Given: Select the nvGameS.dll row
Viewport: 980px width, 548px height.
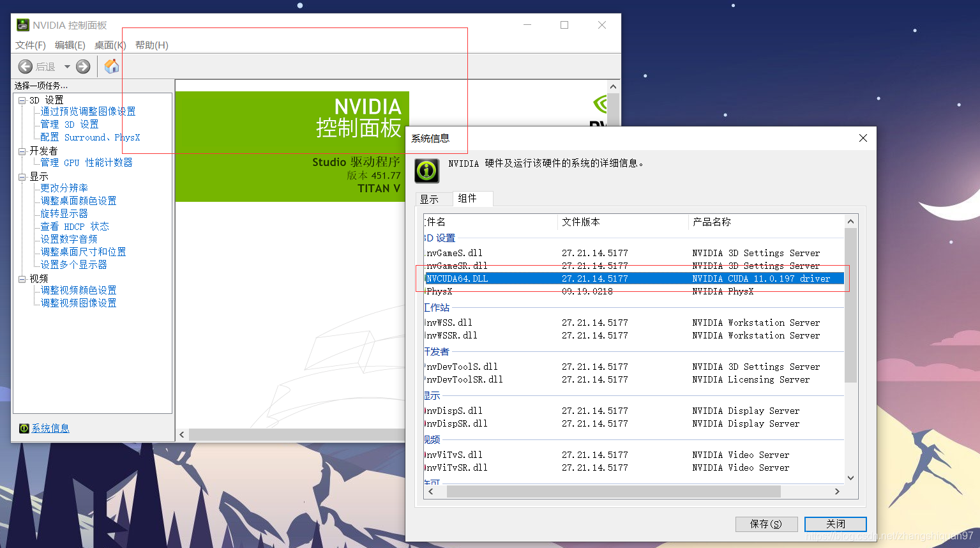Looking at the screenshot, I should click(634, 253).
